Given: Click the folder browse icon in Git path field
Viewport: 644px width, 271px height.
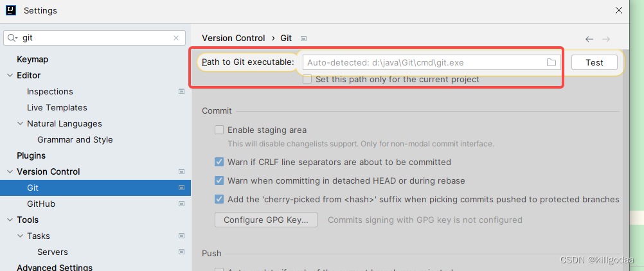Looking at the screenshot, I should click(x=551, y=62).
